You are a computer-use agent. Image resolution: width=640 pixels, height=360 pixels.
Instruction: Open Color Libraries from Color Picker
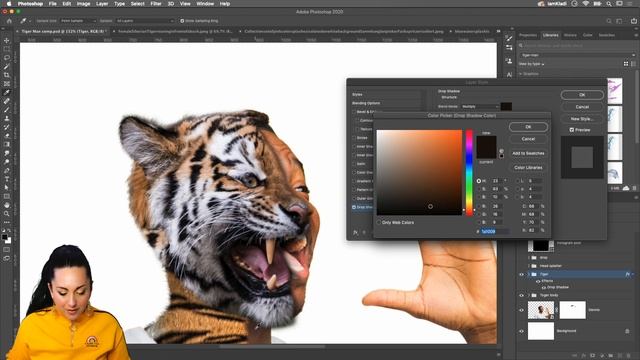click(x=528, y=168)
